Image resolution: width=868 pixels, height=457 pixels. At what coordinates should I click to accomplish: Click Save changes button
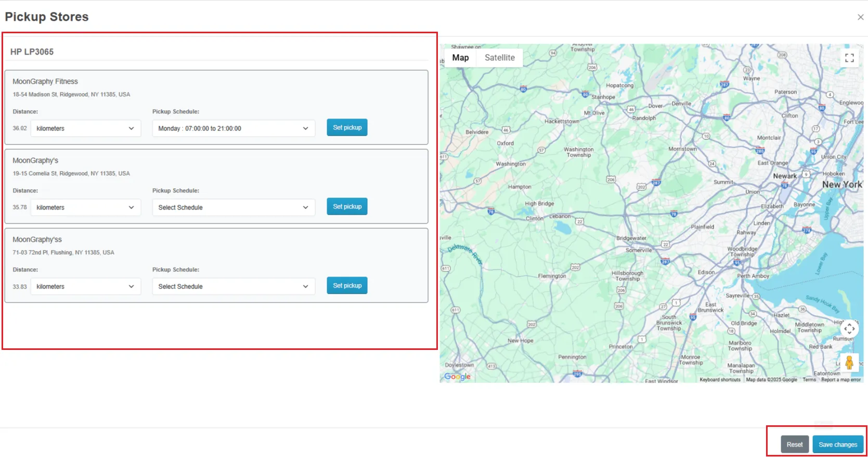point(837,445)
